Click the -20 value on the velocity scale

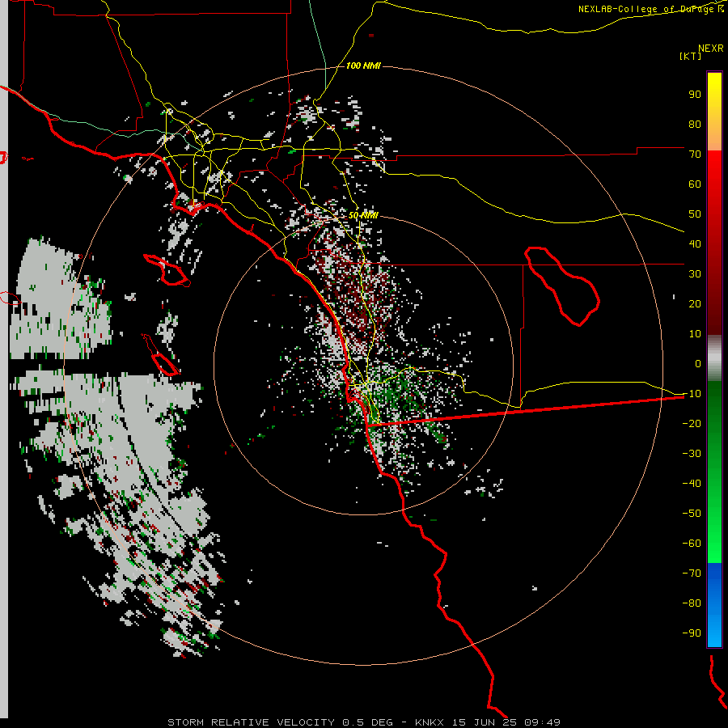point(692,424)
